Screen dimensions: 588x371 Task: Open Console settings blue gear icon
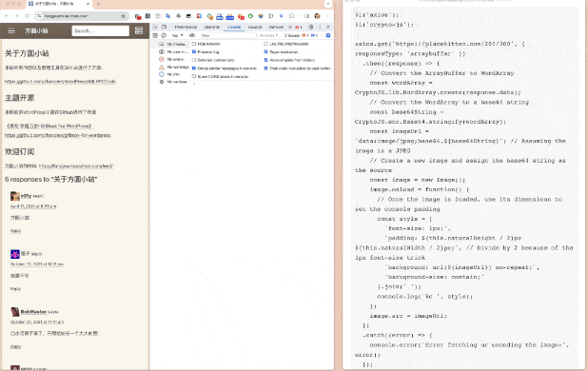(328, 35)
